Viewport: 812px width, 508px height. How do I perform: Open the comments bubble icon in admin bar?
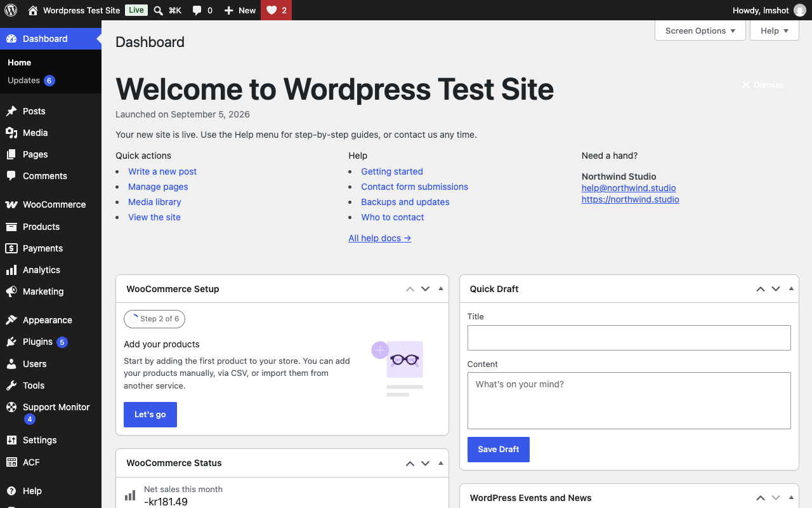coord(197,10)
